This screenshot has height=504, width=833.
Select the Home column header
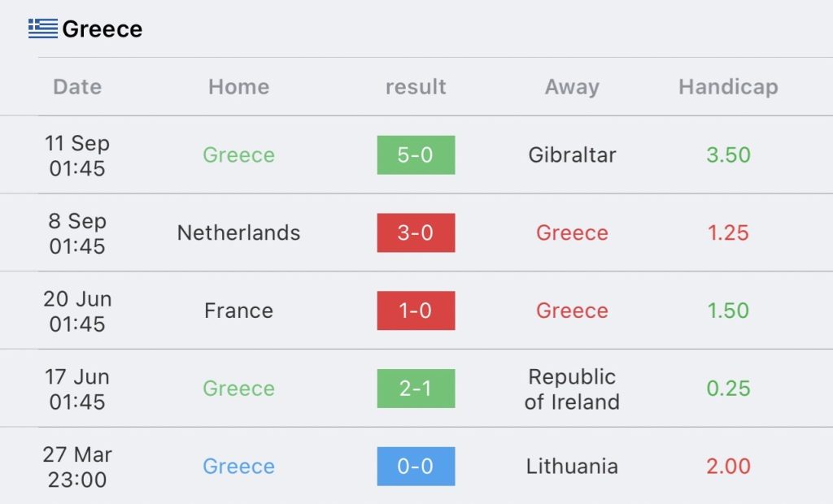(x=239, y=86)
